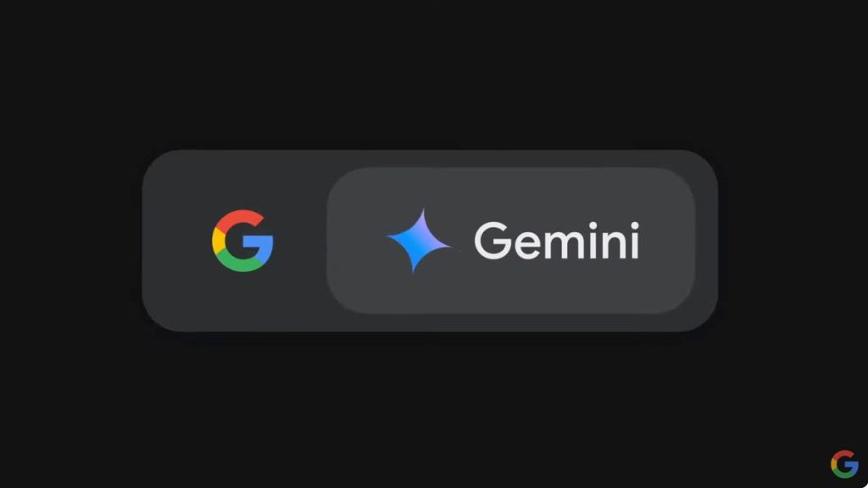Click the small Google watermark in corner
Image resolution: width=868 pixels, height=488 pixels.
(x=844, y=463)
